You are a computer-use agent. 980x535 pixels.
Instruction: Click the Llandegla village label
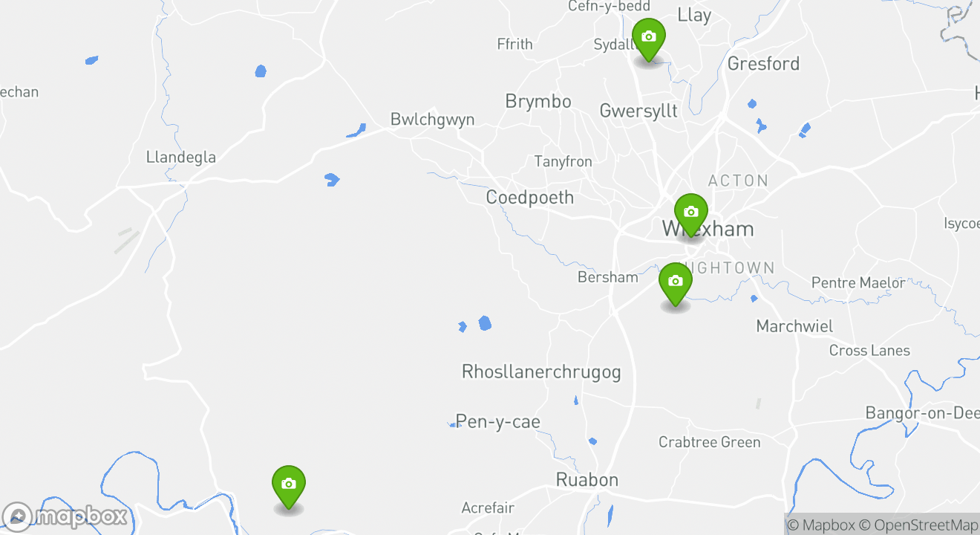[181, 158]
